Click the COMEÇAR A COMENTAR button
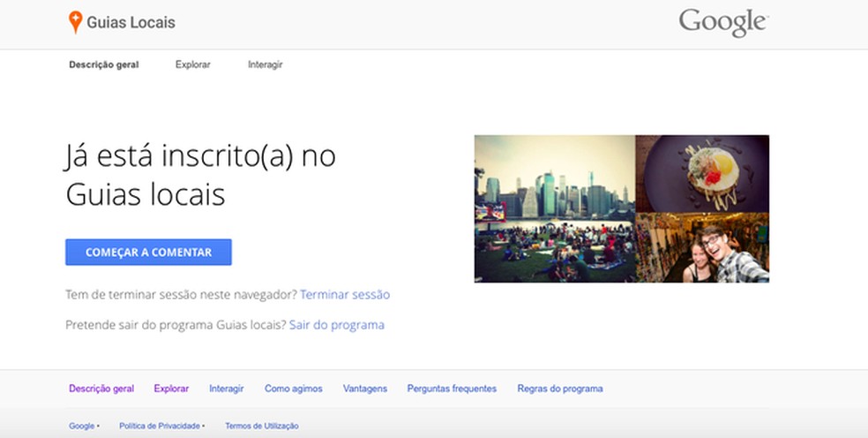 click(148, 253)
